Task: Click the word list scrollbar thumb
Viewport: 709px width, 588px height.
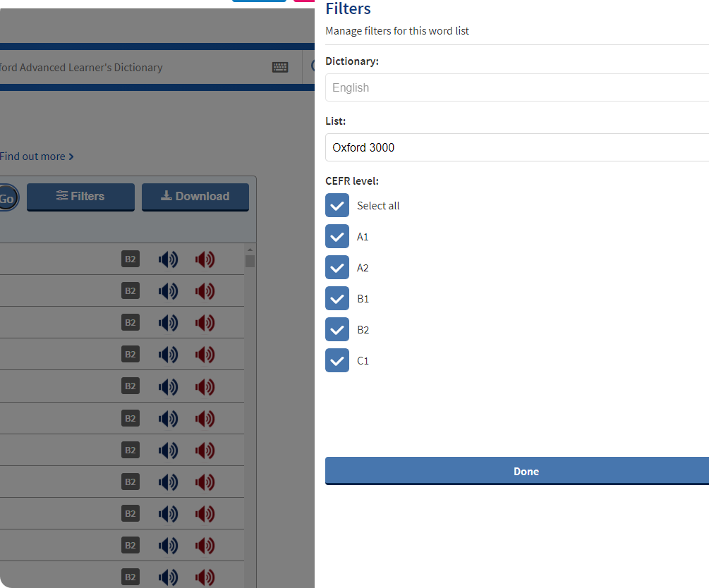Action: click(250, 262)
